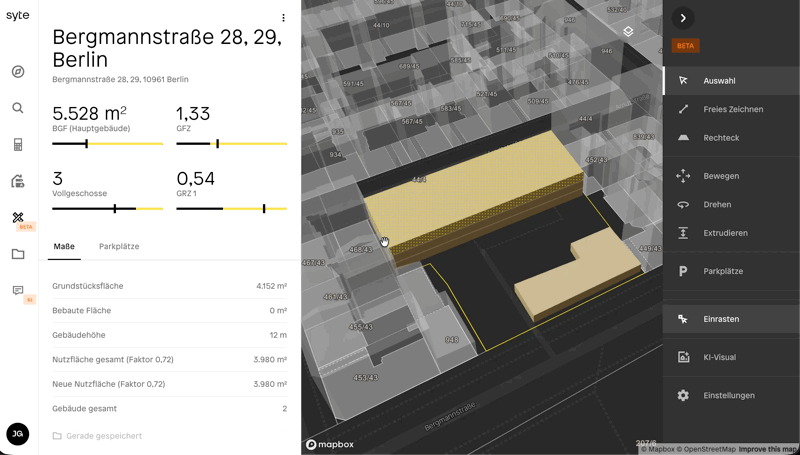
Task: Open the KI chat icon in sidebar
Action: click(x=18, y=291)
